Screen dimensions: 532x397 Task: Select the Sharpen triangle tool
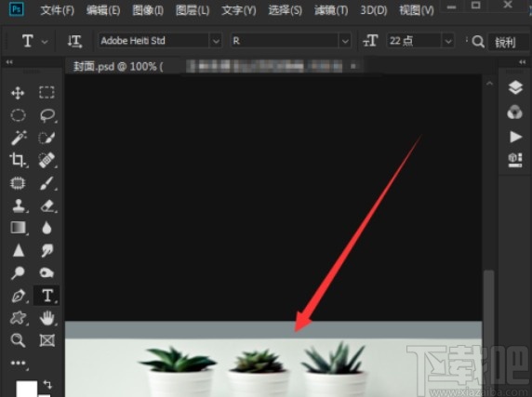coord(19,250)
